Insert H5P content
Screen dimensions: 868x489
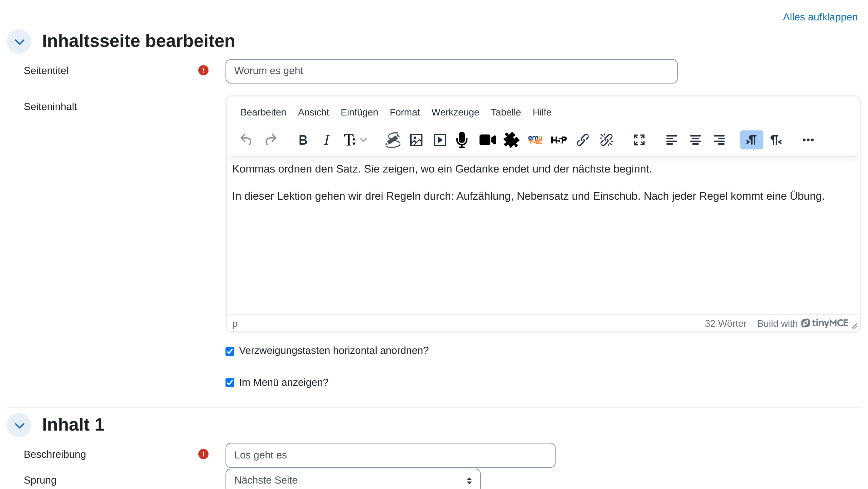pos(559,140)
